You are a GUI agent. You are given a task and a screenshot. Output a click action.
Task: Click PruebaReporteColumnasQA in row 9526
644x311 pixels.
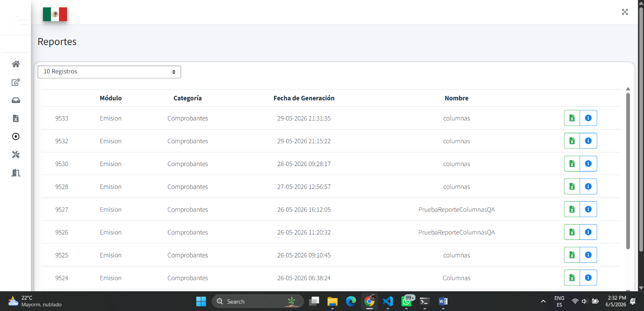point(456,232)
